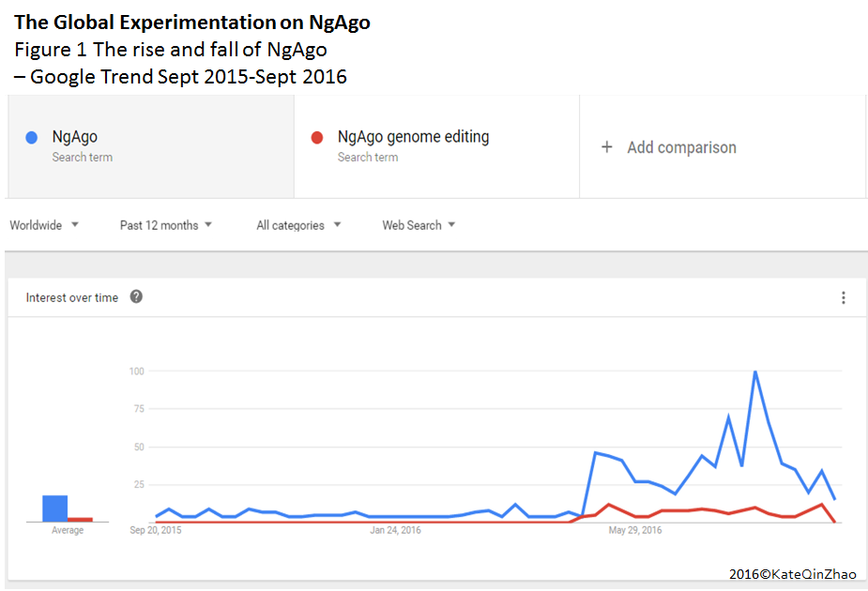The width and height of the screenshot is (868, 591).
Task: Click the 2016©KateQinZhao credit text
Action: pos(792,574)
